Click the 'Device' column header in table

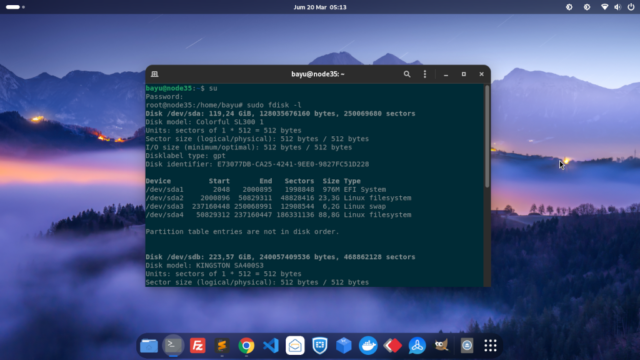coord(158,181)
